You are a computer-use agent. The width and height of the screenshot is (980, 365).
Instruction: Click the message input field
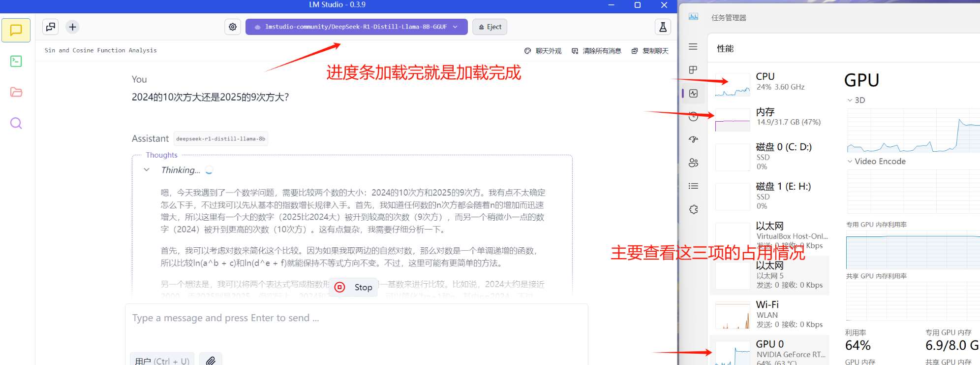pos(357,318)
